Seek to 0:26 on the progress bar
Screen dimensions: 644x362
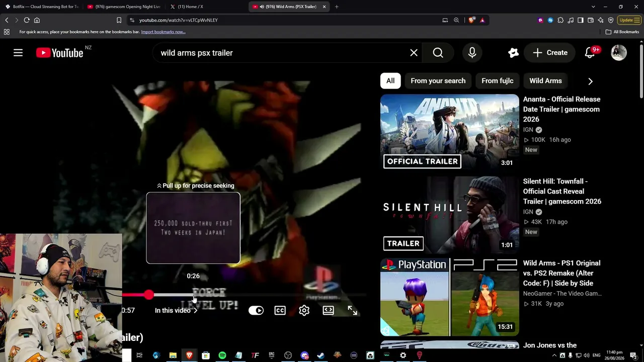(x=193, y=295)
